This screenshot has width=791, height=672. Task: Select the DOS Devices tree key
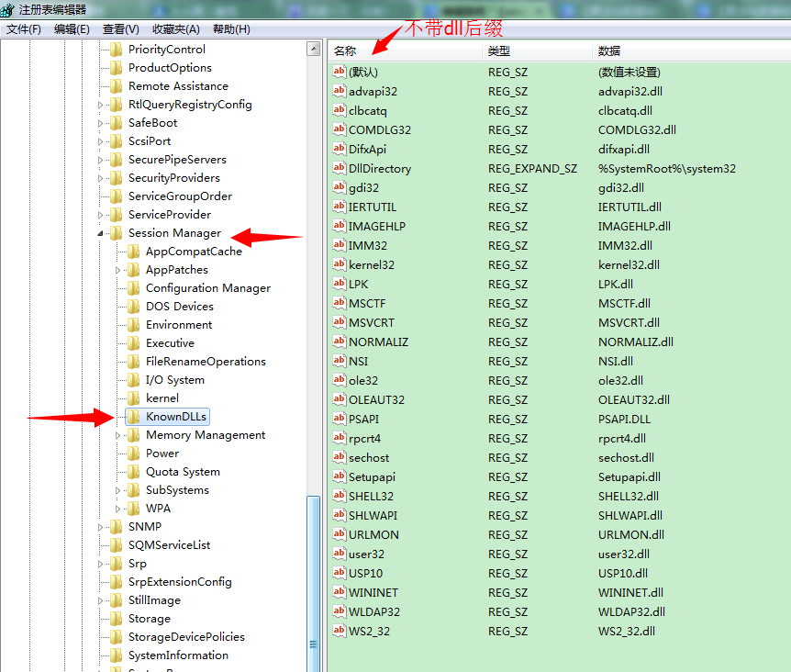tap(180, 307)
